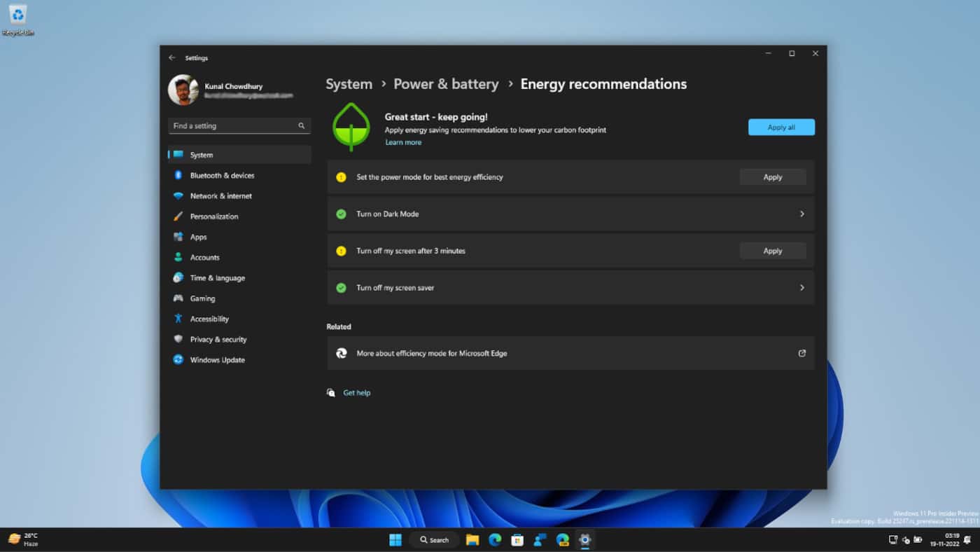Click inside the Find a setting box
This screenshot has height=552, width=980.
[239, 126]
